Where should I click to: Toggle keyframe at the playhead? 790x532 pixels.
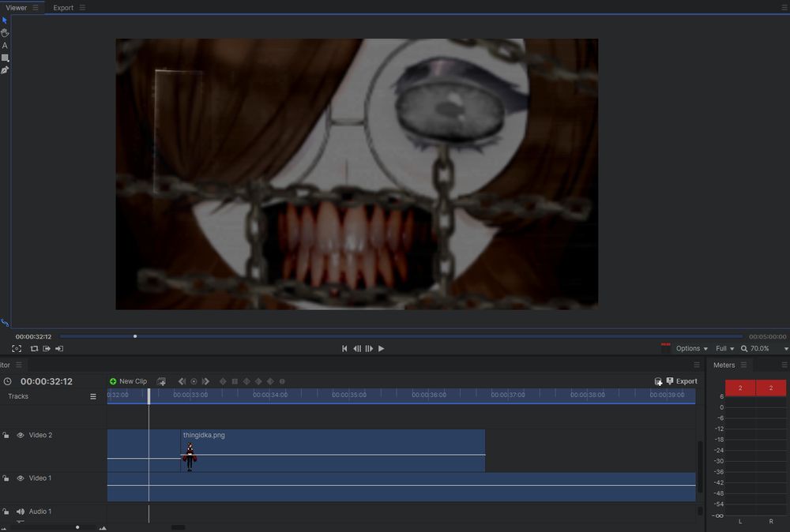click(x=194, y=381)
